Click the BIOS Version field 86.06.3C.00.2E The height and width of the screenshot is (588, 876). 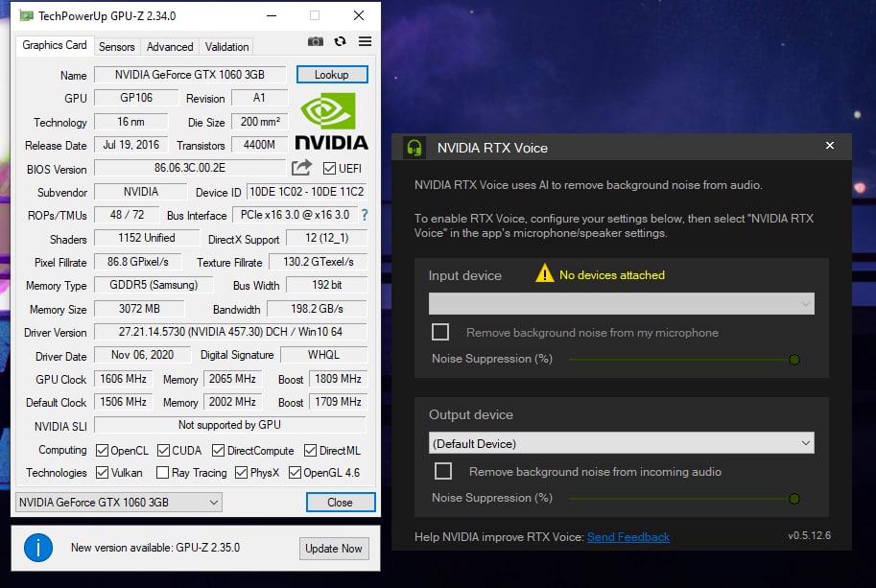point(190,168)
